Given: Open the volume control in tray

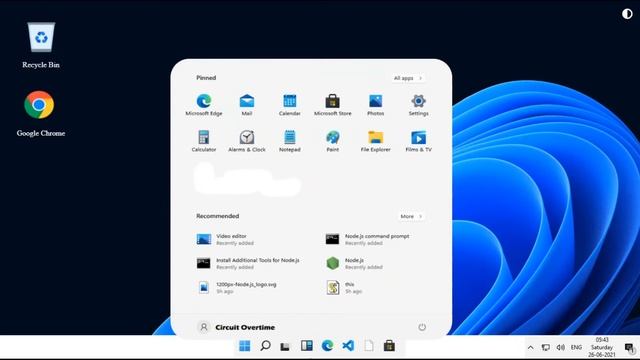Looking at the screenshot, I should (x=561, y=347).
